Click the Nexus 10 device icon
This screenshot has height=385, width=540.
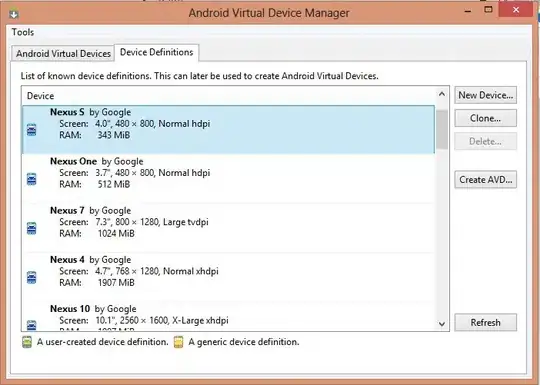click(x=31, y=325)
